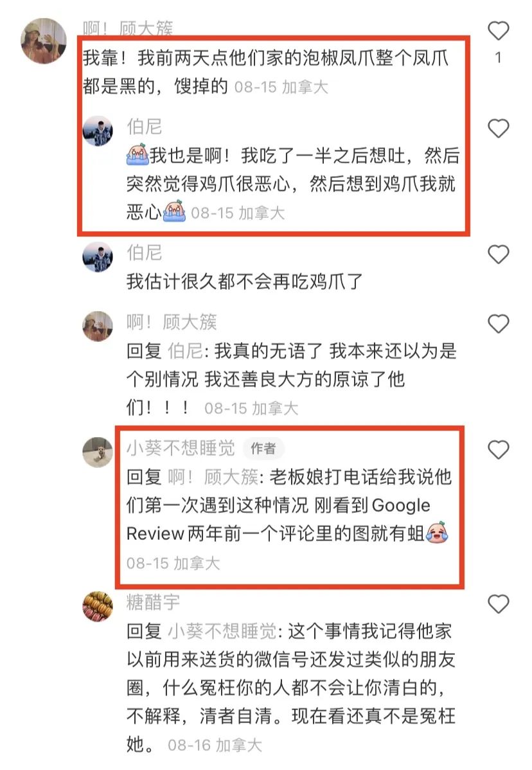Viewport: 532px width, 770px height.
Task: Open 顾大簇's small avatar in the reply thread
Action: [x=98, y=326]
